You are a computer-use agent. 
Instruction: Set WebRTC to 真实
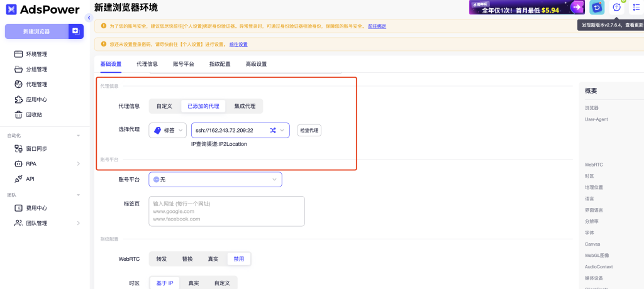coord(213,259)
